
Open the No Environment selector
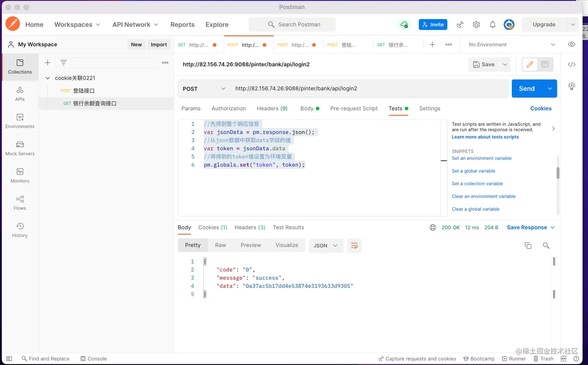tap(512, 45)
